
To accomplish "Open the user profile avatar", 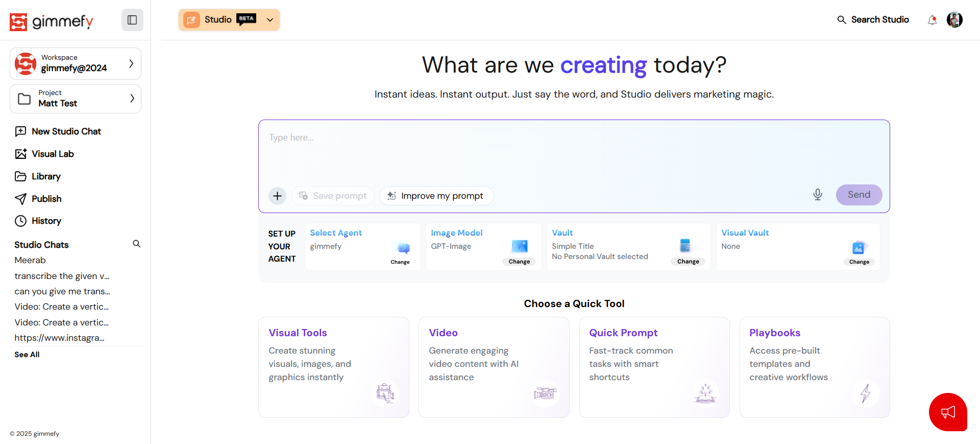I will (x=954, y=19).
